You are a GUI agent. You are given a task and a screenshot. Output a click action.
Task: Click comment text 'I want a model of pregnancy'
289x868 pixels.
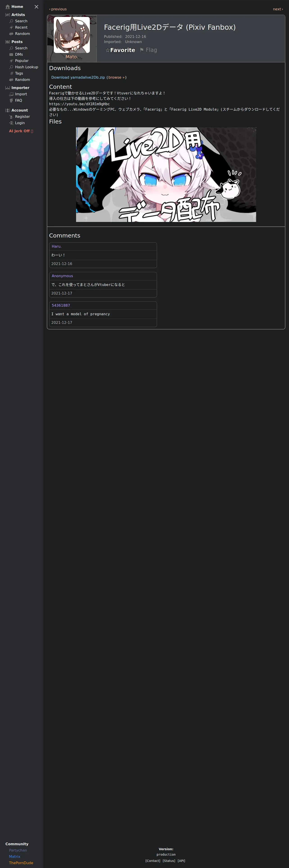80,314
